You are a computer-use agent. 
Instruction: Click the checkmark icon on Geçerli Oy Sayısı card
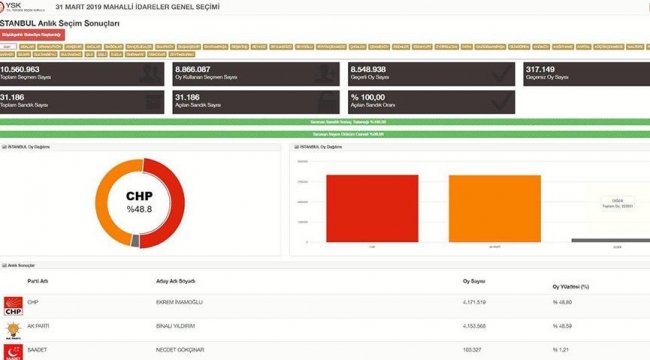coord(501,74)
